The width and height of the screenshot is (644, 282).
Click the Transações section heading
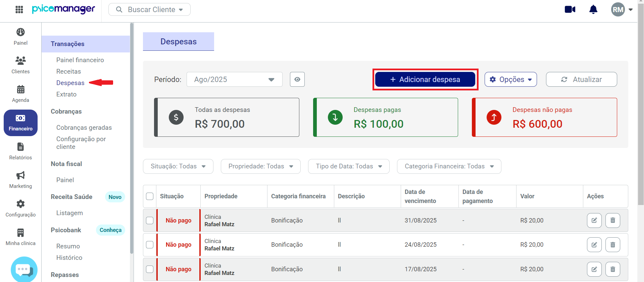67,44
